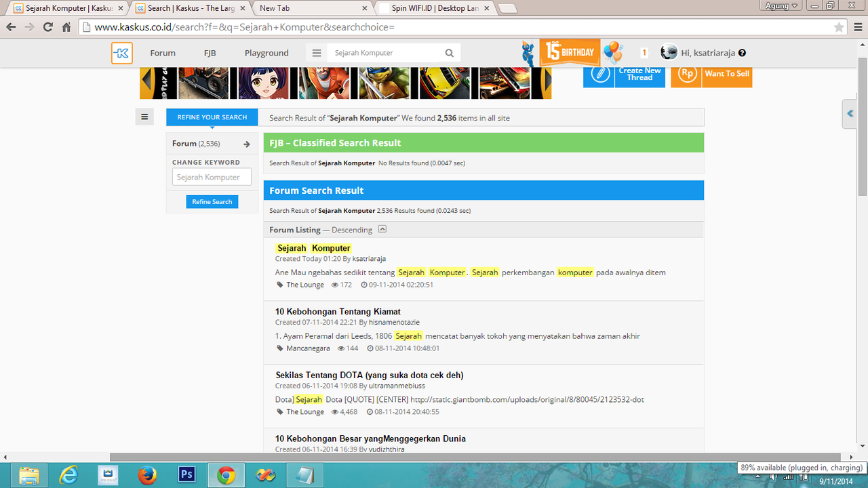The width and height of the screenshot is (868, 488).
Task: Open Playground menu in header
Action: point(267,53)
